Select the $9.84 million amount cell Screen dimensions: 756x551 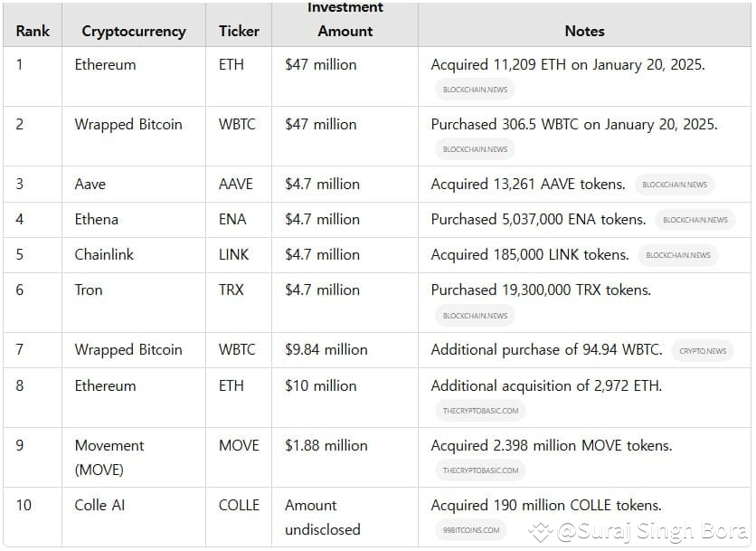345,350
